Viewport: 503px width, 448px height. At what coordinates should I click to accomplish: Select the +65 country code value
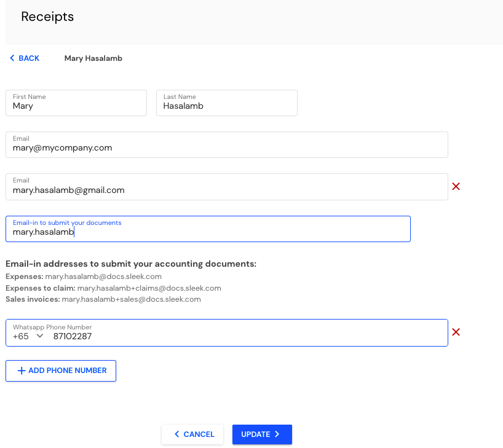click(x=21, y=336)
